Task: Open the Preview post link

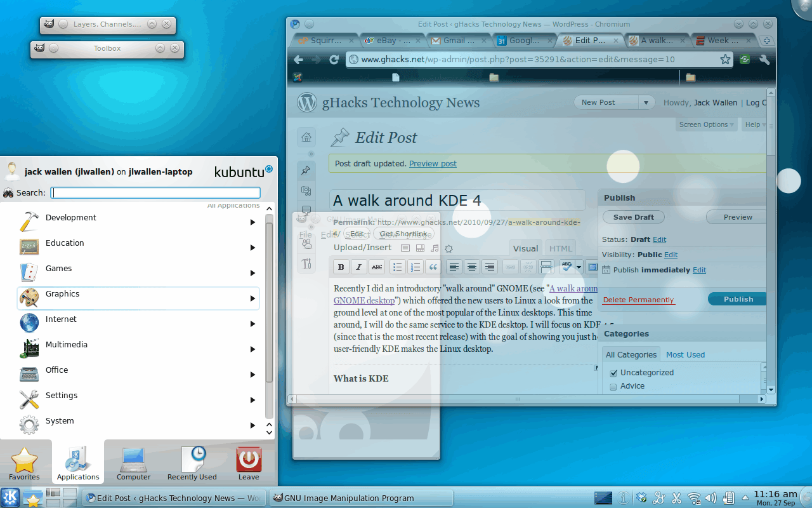Action: pos(433,164)
